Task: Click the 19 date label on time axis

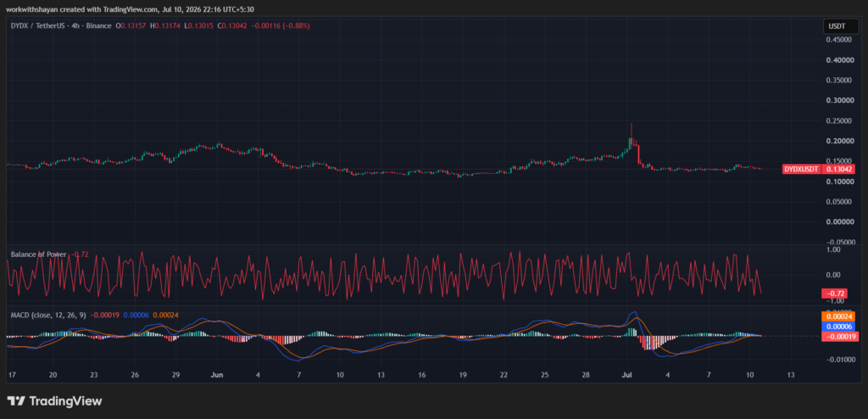Action: [463, 375]
